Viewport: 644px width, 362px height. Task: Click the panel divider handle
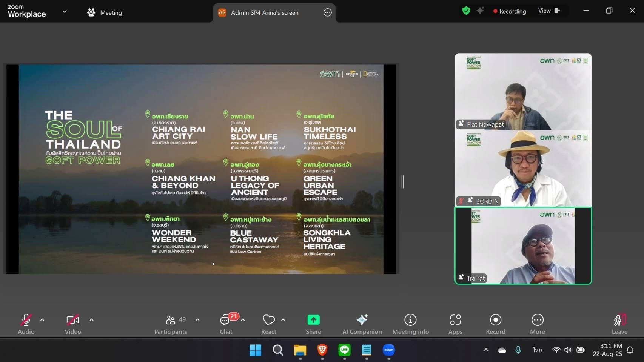pyautogui.click(x=402, y=182)
